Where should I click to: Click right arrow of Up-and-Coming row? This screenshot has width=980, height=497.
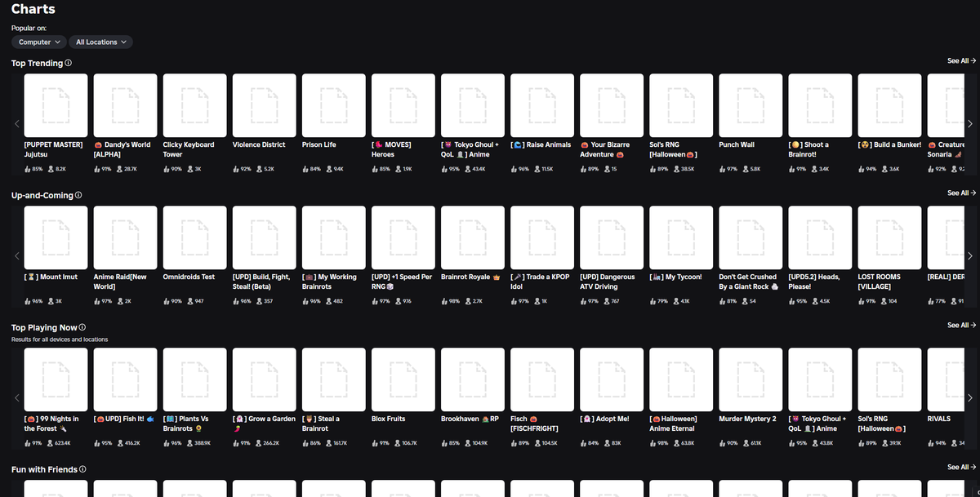click(970, 256)
